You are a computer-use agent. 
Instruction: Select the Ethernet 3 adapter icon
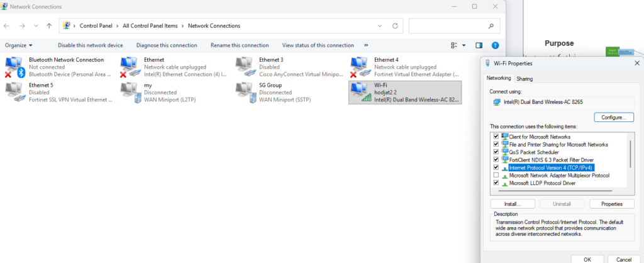click(246, 67)
